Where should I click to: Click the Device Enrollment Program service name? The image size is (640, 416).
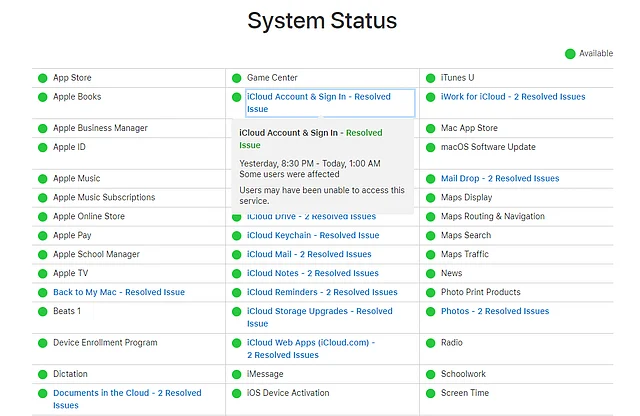pyautogui.click(x=105, y=343)
